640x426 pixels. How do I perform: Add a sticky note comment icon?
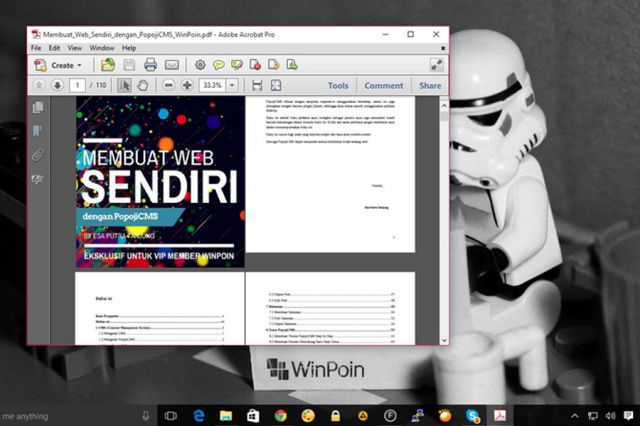pos(219,65)
